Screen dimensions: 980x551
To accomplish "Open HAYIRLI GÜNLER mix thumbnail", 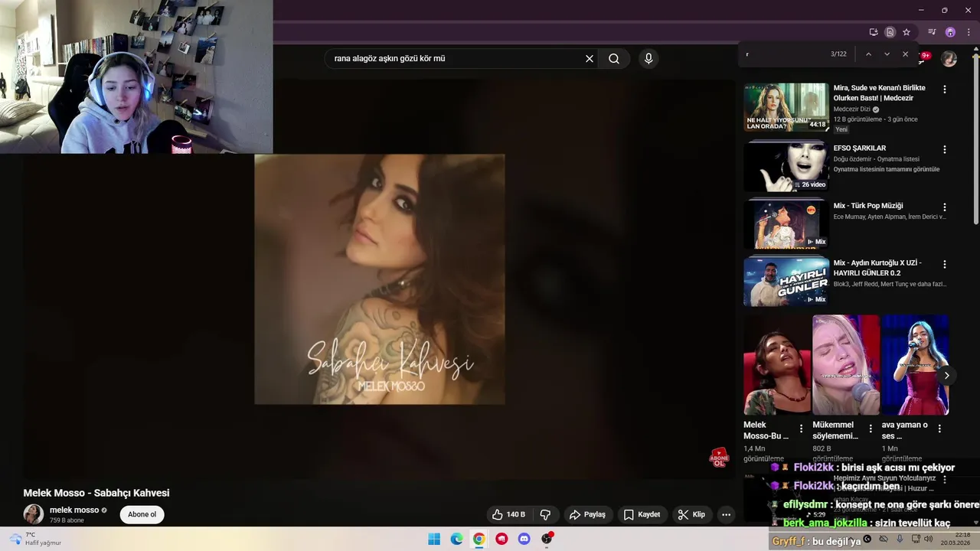I will tap(786, 282).
